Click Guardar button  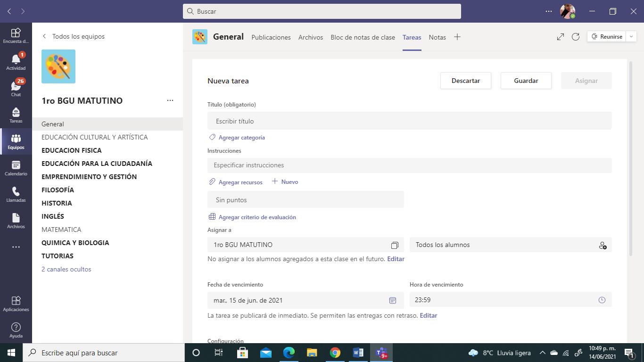[x=526, y=81]
